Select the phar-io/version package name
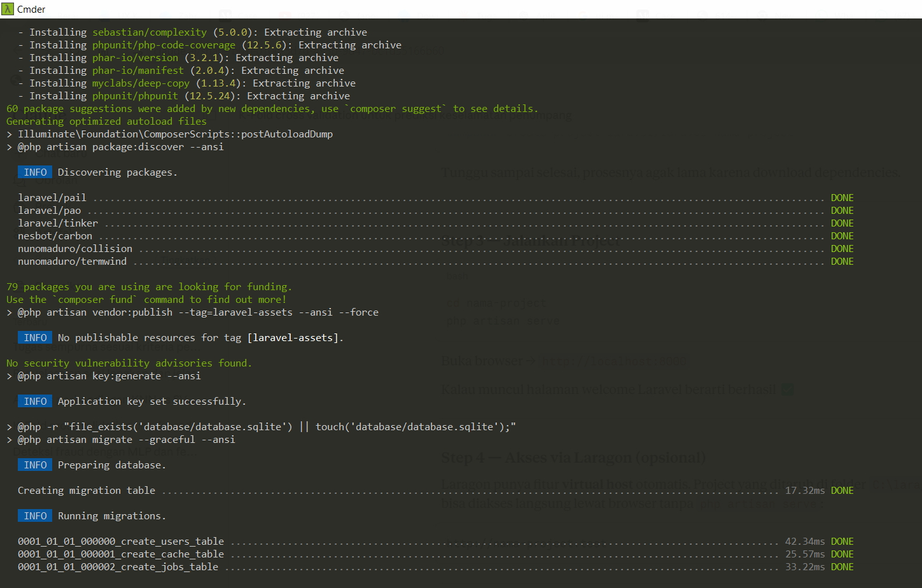Screen dimensions: 922x588 pos(135,58)
